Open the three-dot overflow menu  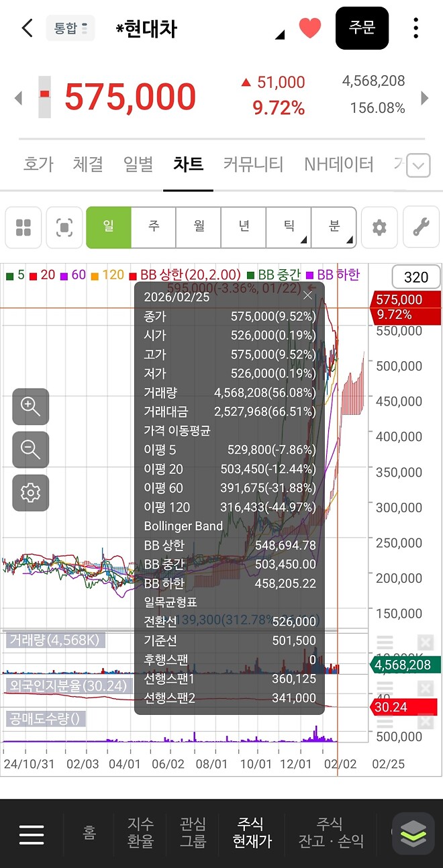pyautogui.click(x=415, y=28)
